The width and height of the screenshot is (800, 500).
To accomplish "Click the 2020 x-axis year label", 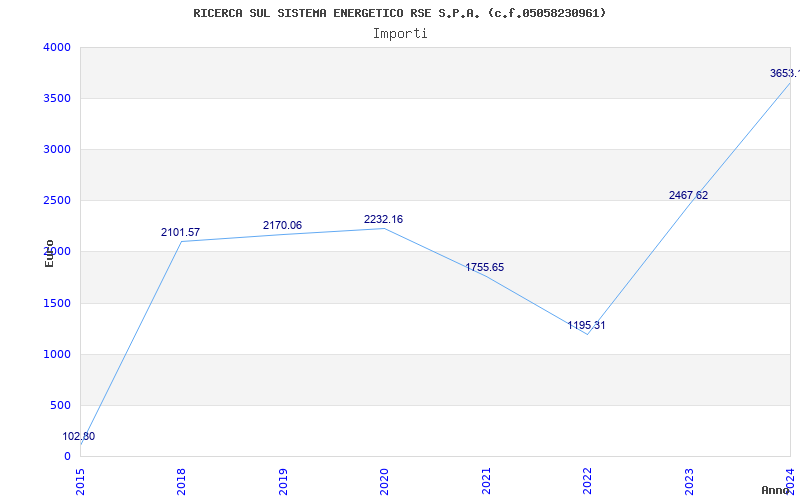I will 384,481.
